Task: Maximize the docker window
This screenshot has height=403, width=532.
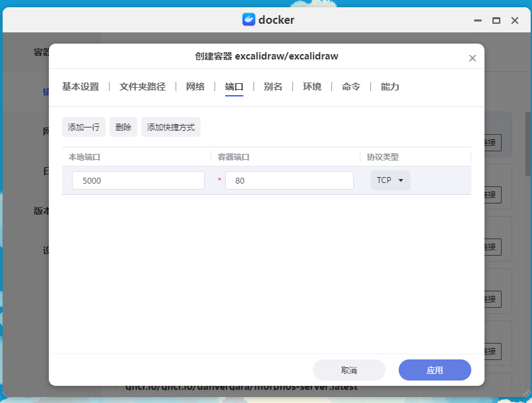Action: 496,20
